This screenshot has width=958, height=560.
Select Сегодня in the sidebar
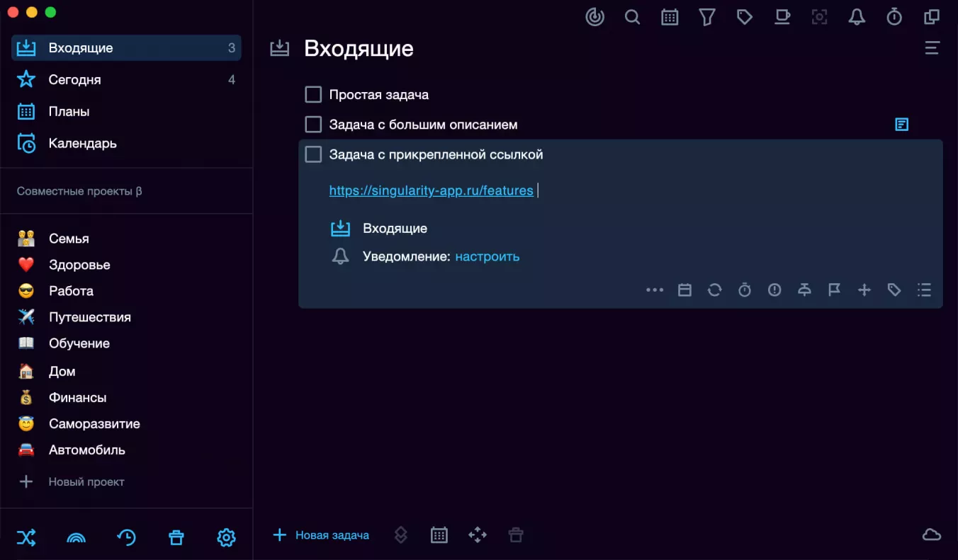click(126, 80)
